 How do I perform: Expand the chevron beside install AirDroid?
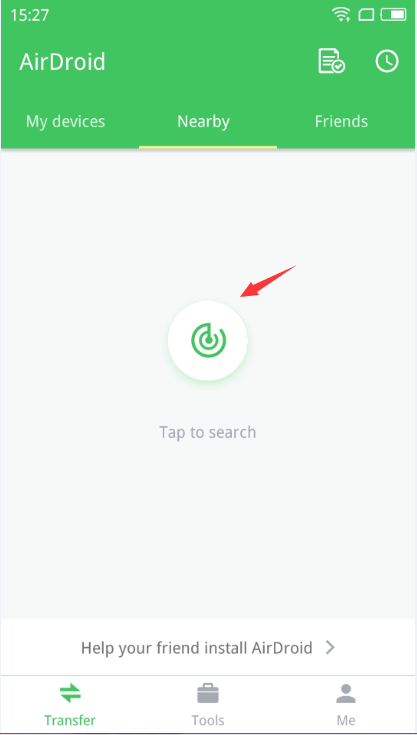[x=330, y=648]
